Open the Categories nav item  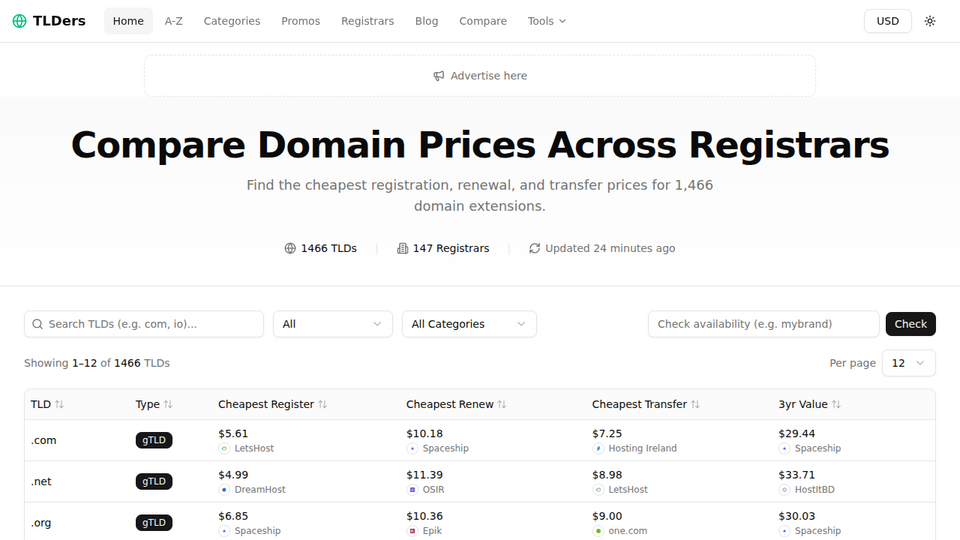(x=232, y=21)
